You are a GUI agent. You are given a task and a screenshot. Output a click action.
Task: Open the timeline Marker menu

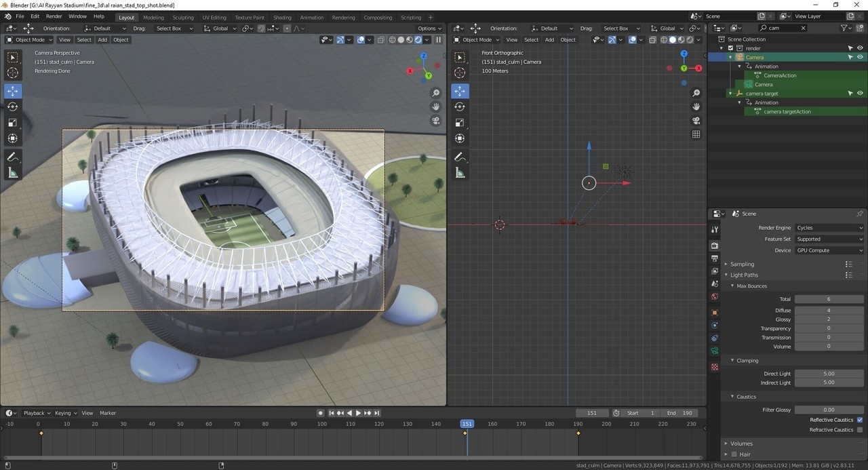[108, 413]
